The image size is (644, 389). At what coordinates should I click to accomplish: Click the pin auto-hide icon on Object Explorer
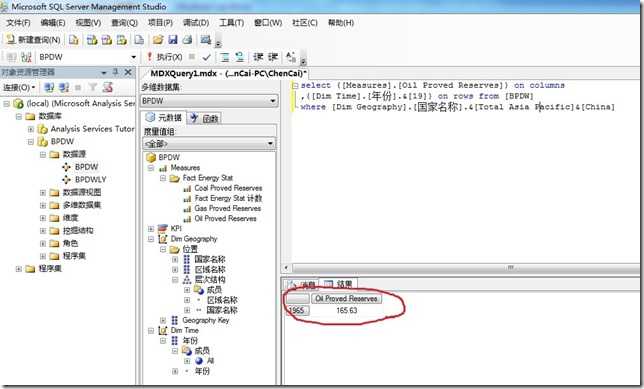tap(115, 72)
